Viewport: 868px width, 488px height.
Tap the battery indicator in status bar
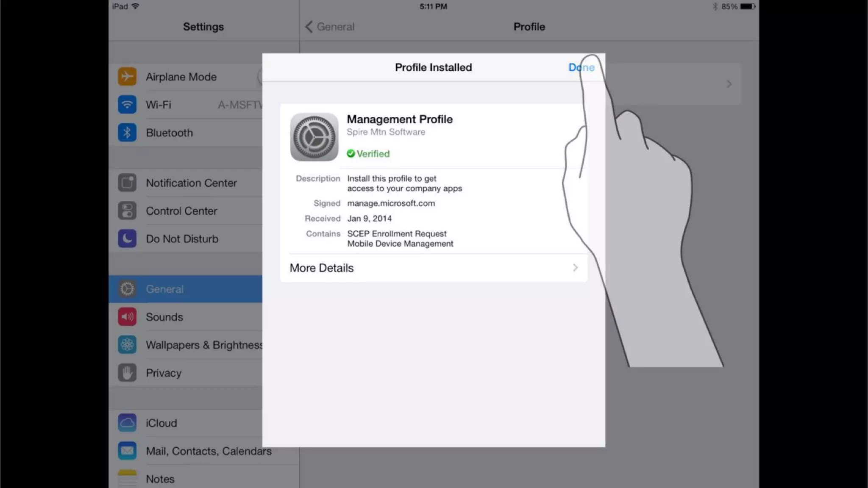(x=748, y=6)
